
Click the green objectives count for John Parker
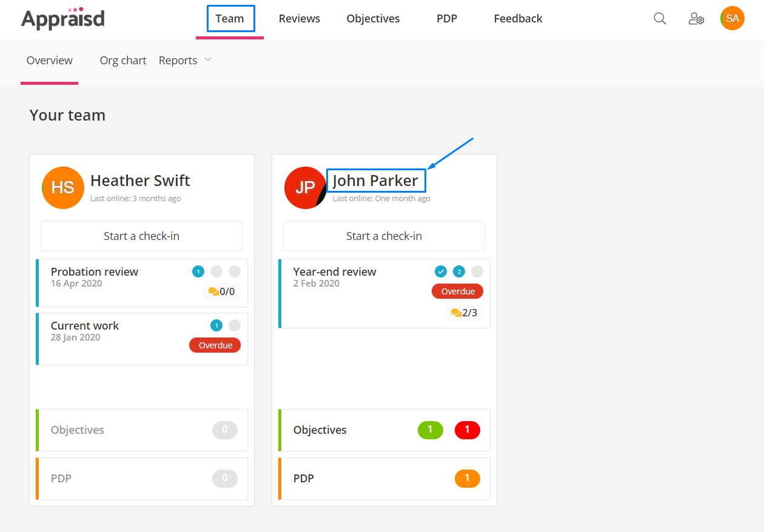[x=431, y=430]
